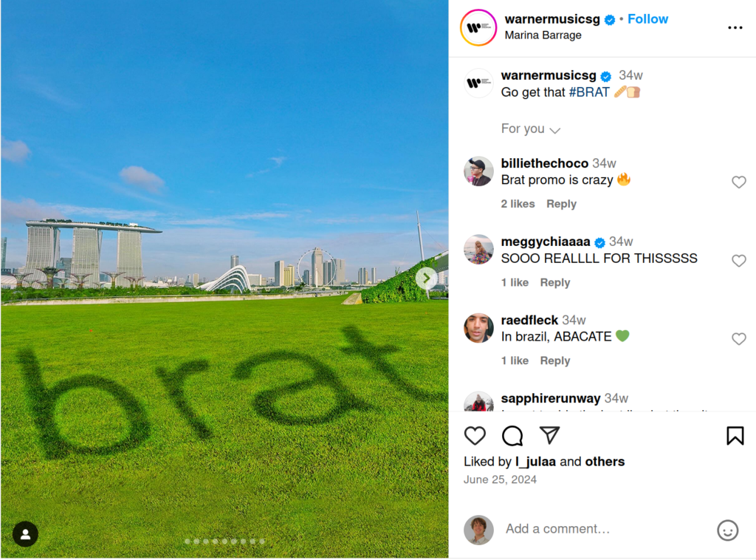Open the #BRAT hashtag link
756x560 pixels.
click(589, 92)
